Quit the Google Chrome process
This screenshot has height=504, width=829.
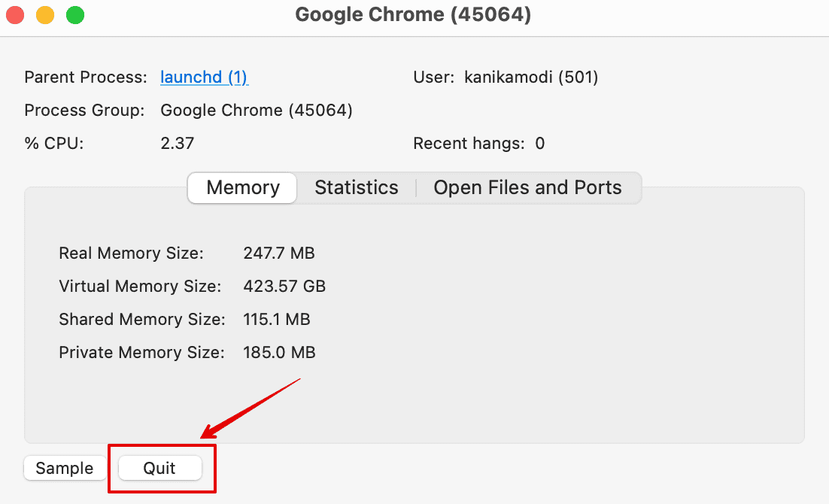pyautogui.click(x=159, y=468)
